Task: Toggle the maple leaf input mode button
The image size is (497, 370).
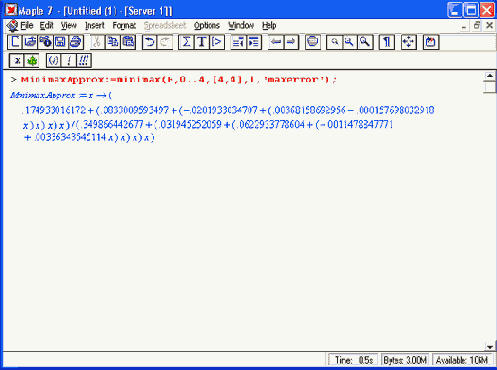Action: pos(32,61)
